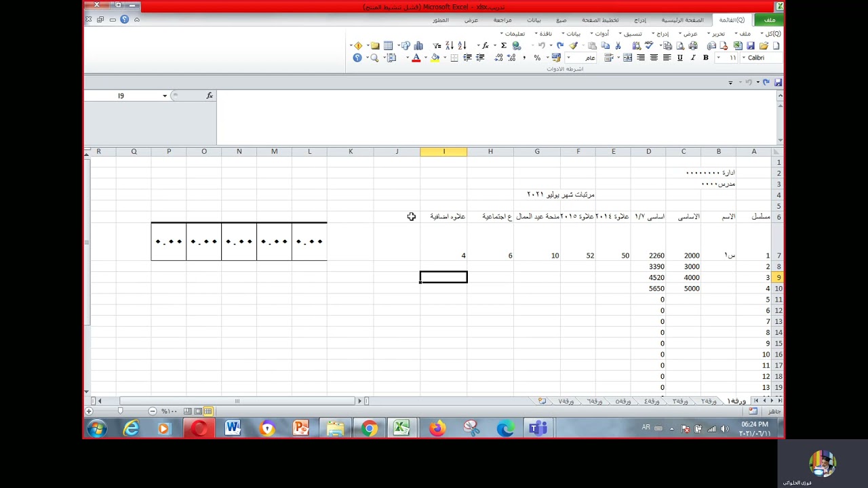Click the horizontal scrollbar thumb
This screenshot has width=868, height=488.
pyautogui.click(x=237, y=401)
